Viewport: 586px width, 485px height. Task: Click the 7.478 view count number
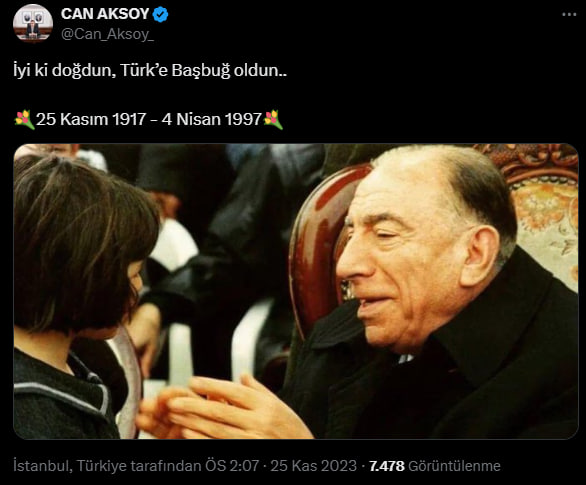387,466
